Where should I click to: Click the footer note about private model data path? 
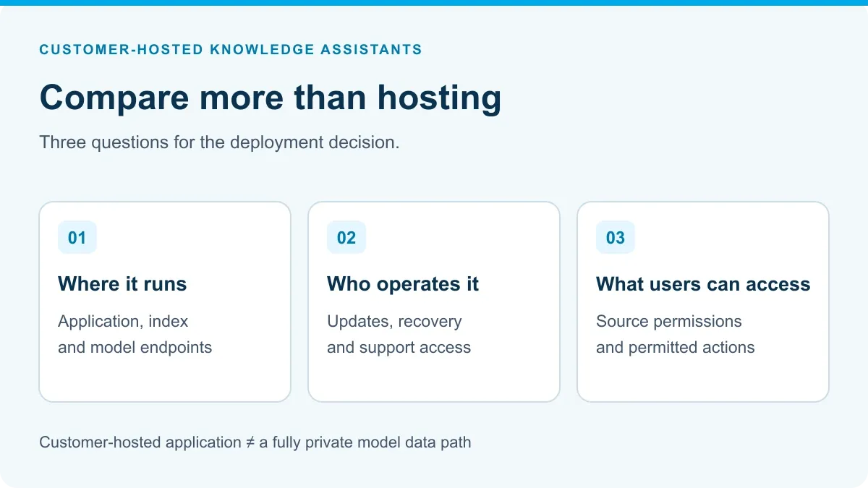(x=255, y=442)
